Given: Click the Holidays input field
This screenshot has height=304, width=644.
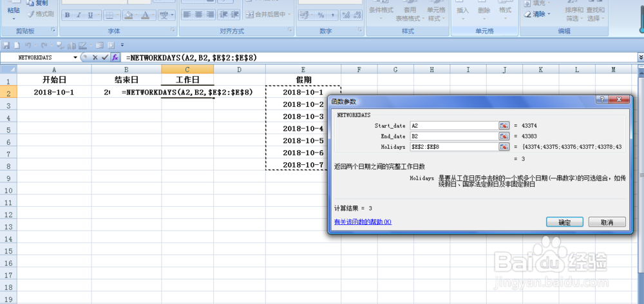Looking at the screenshot, I should [454, 147].
